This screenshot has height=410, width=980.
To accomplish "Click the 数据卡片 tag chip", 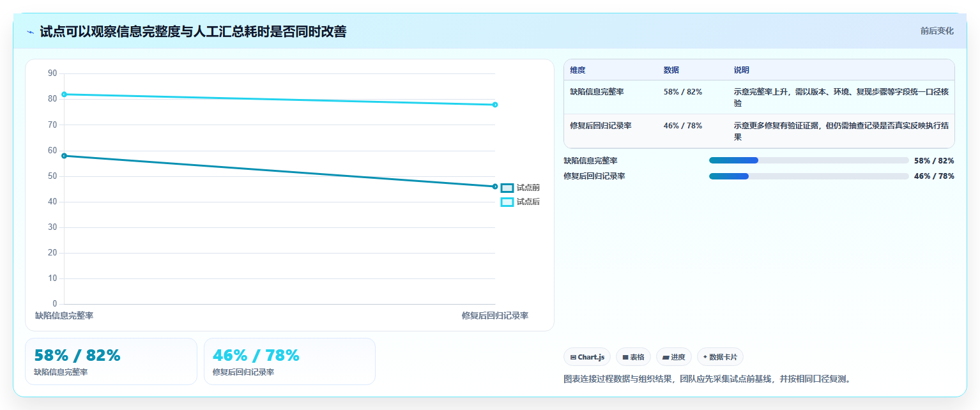I will tap(720, 357).
